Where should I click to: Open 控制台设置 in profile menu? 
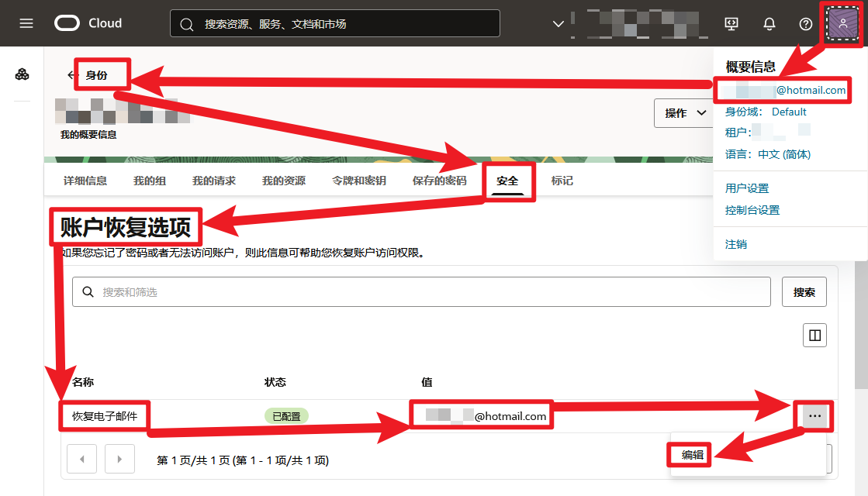click(752, 210)
